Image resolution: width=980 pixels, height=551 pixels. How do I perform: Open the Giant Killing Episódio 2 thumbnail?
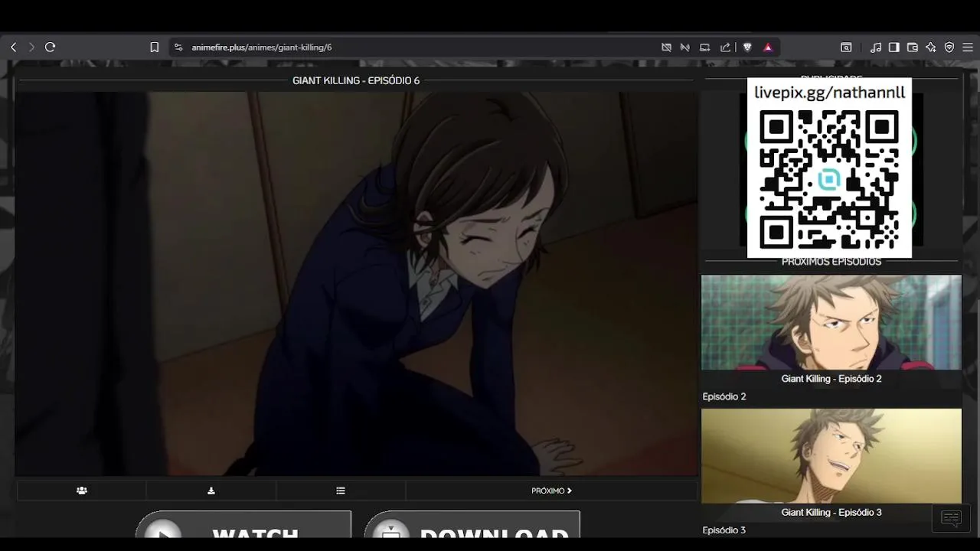(831, 322)
